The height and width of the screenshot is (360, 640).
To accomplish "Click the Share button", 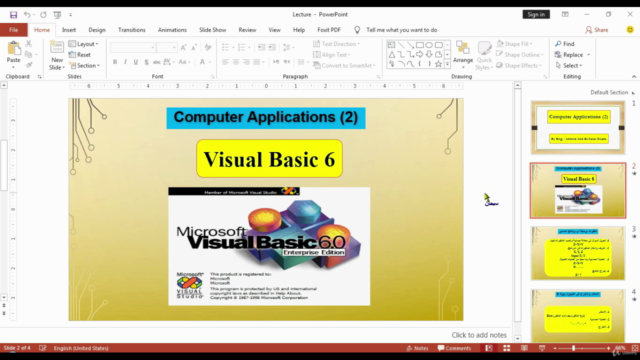I will (597, 30).
